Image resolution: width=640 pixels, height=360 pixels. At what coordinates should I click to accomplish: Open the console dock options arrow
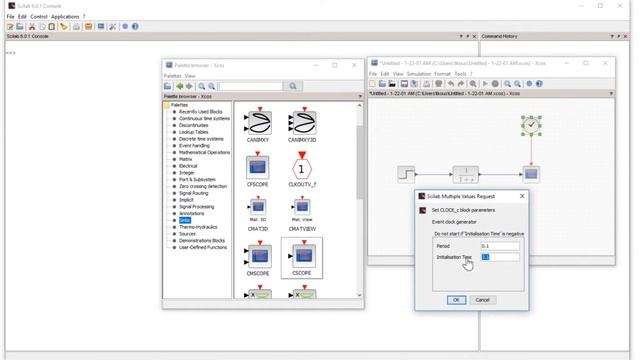click(461, 36)
